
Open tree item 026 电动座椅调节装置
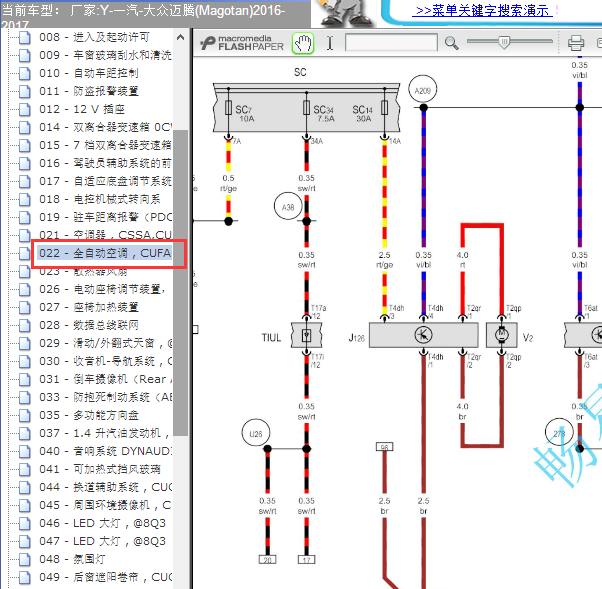pyautogui.click(x=102, y=289)
